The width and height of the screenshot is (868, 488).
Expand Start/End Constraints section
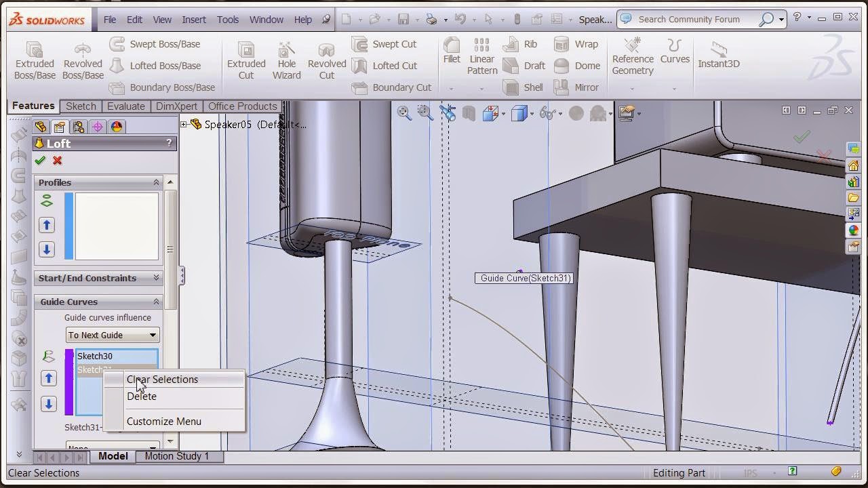point(156,278)
